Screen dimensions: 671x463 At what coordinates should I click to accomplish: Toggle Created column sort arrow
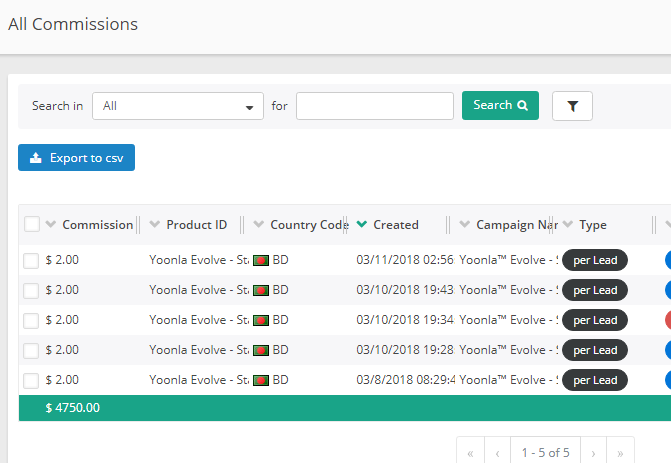pyautogui.click(x=362, y=225)
